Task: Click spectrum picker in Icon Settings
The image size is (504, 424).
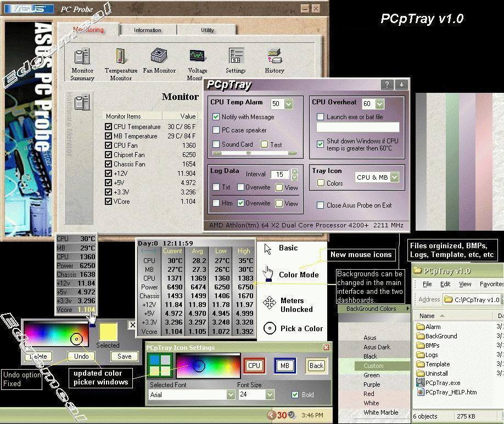Action: [x=208, y=366]
